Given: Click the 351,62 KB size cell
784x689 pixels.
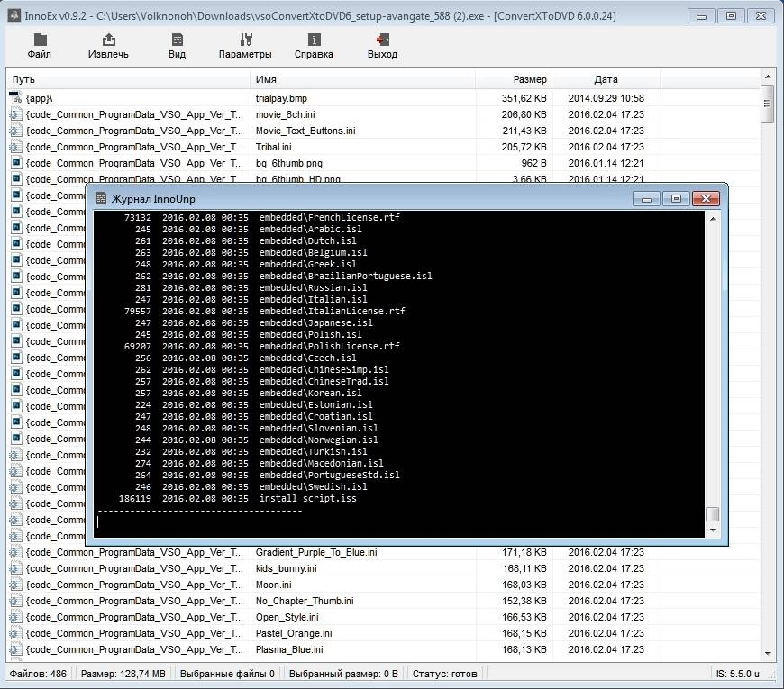Looking at the screenshot, I should click(x=524, y=98).
